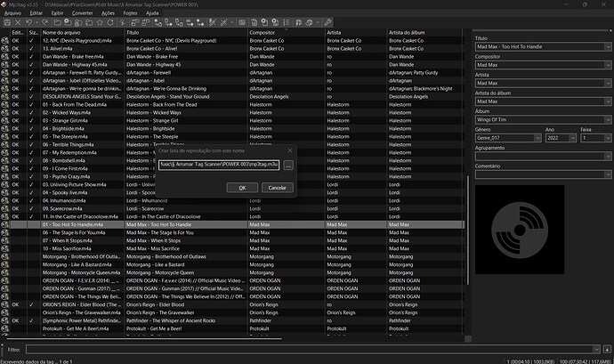
Task: Click the Extended tags icon
Action: [242, 22]
